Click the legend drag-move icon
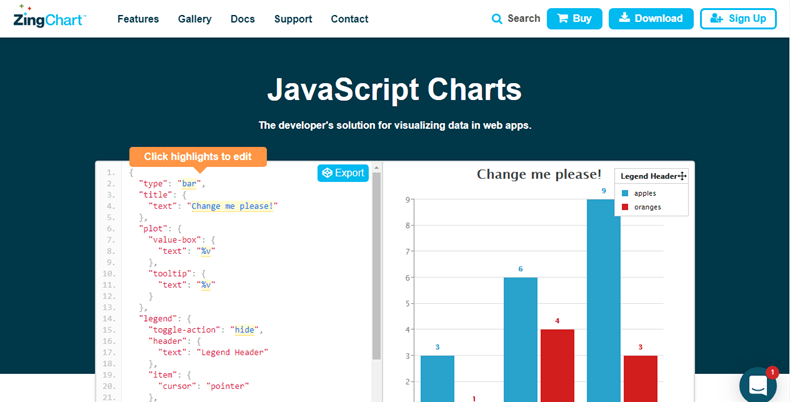Screen dimensions: 790x402 683,176
